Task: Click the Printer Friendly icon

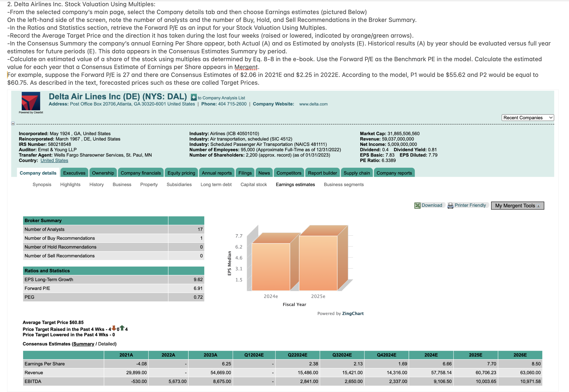Action: [x=450, y=205]
